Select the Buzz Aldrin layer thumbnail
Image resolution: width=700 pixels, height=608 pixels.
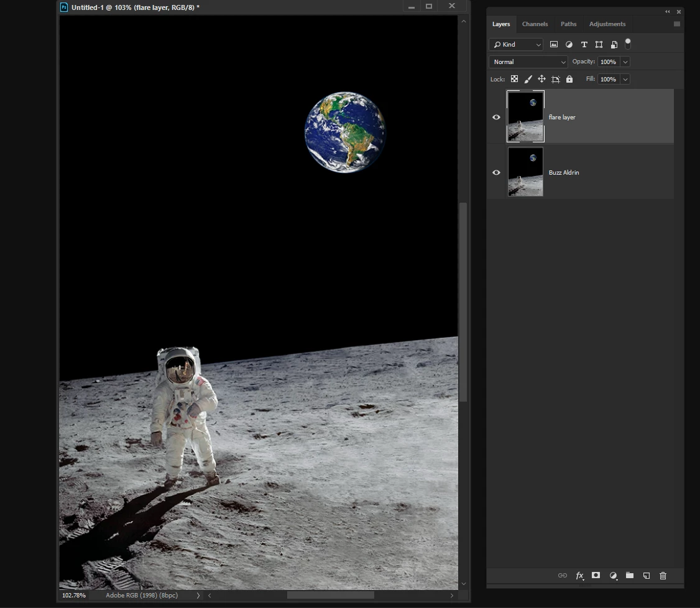525,172
